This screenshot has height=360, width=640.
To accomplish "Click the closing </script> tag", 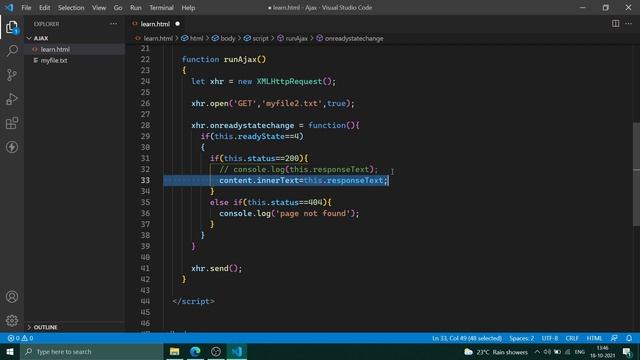I will [193, 302].
